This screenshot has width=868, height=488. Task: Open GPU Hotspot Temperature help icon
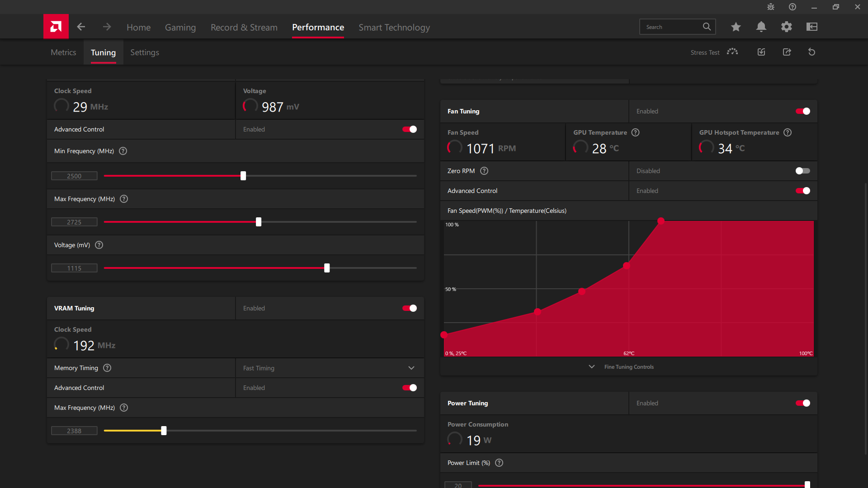788,132
